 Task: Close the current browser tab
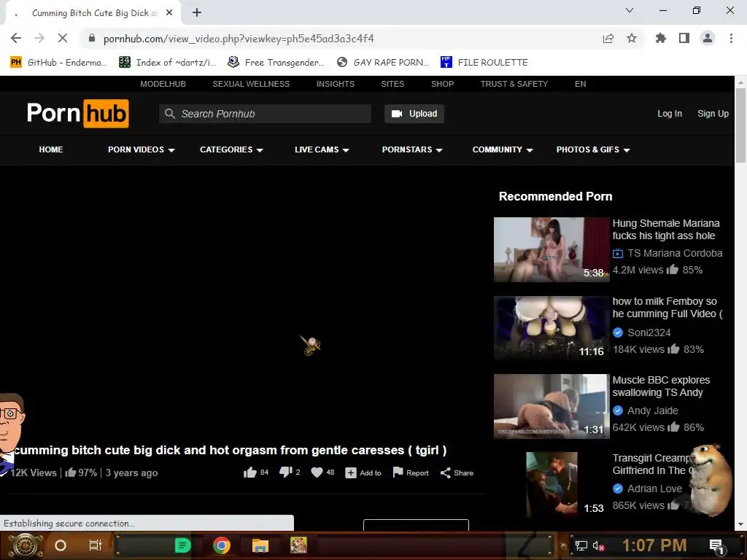click(169, 13)
